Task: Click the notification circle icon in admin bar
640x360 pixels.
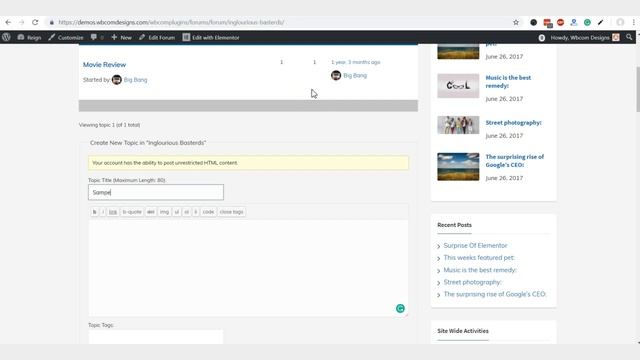Action: [542, 38]
